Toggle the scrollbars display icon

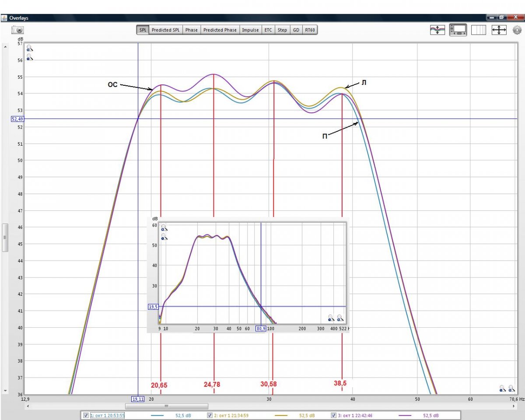click(458, 30)
